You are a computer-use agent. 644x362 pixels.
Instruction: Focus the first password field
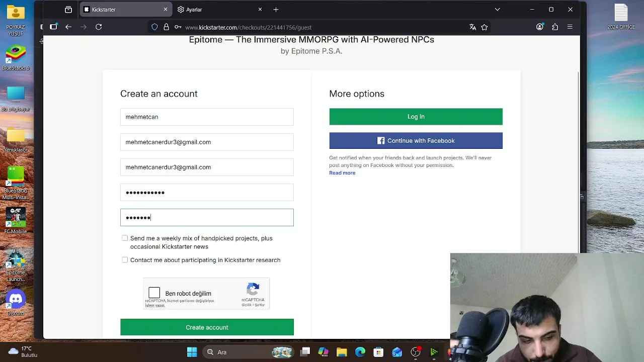coord(207,192)
